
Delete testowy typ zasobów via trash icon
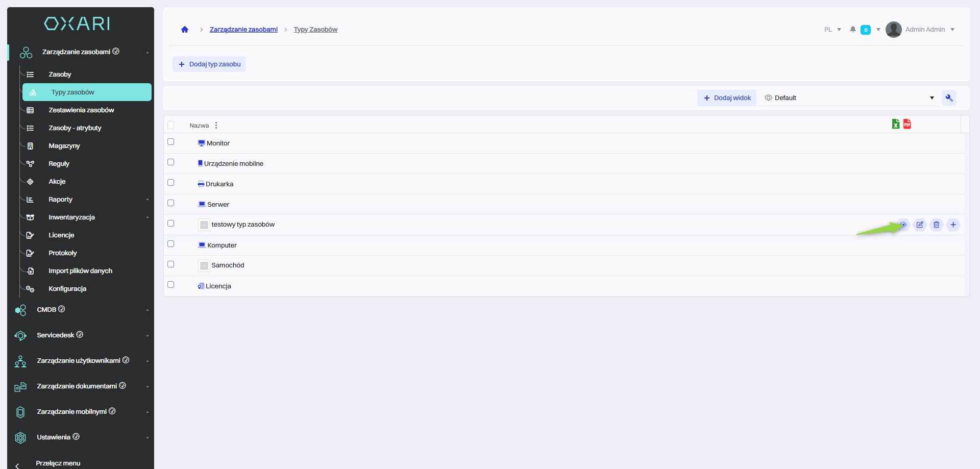click(x=937, y=225)
